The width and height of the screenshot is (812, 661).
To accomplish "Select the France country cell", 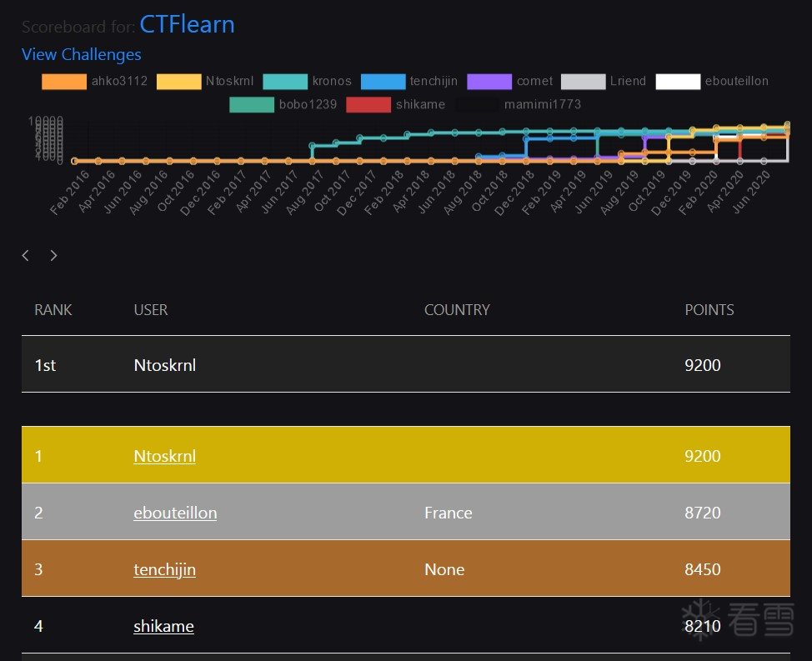I will (x=448, y=513).
